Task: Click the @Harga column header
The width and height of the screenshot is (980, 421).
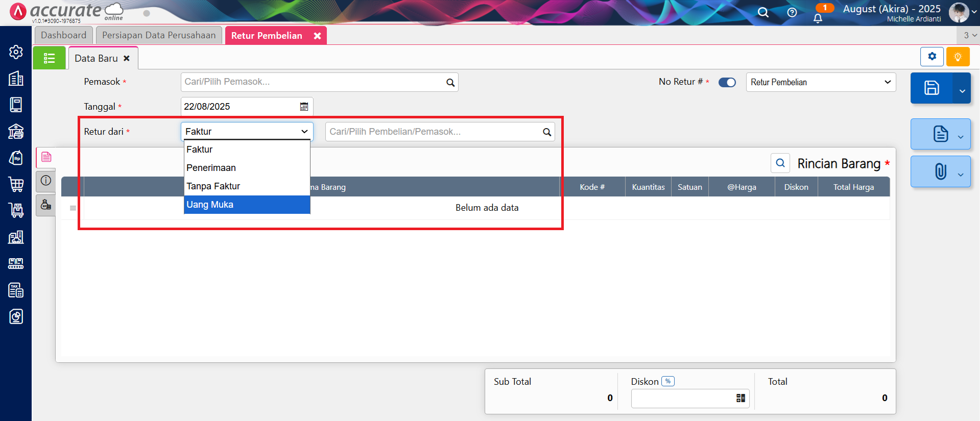Action: pos(742,187)
